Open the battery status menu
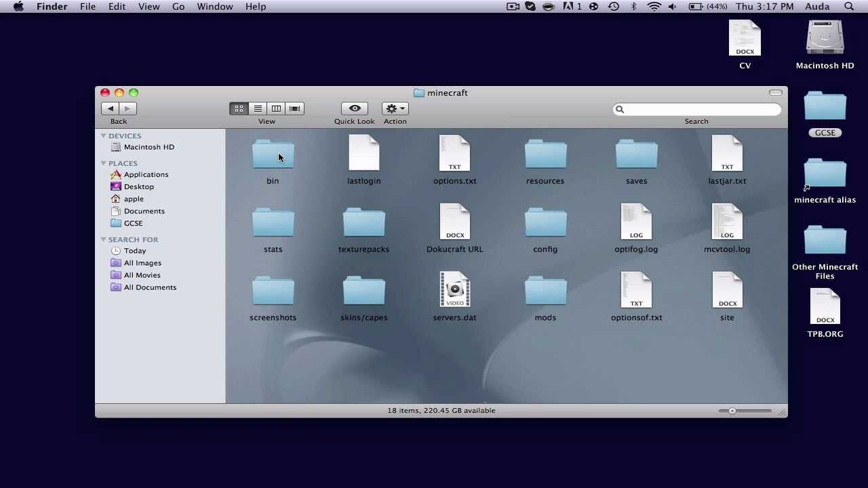Viewport: 868px width, 488px height. tap(707, 7)
